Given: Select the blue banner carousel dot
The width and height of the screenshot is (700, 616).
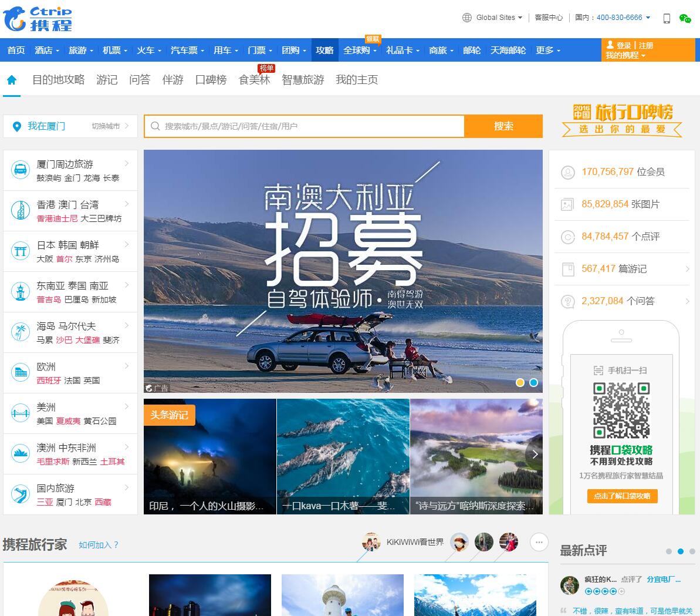Looking at the screenshot, I should coord(533,383).
